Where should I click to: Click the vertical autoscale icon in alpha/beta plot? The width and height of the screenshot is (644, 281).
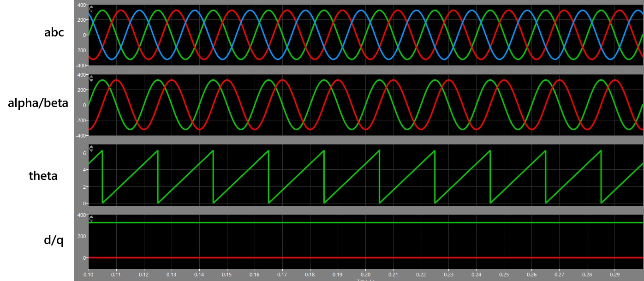pos(91,78)
